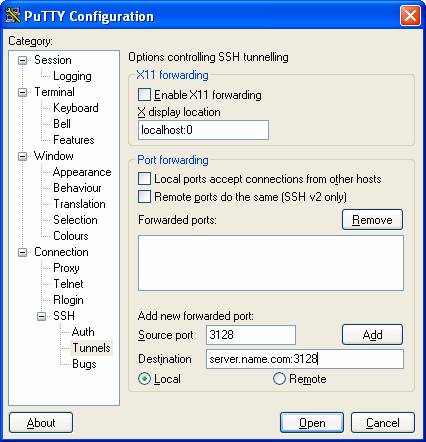
Task: Click into the Source port field
Action: 251,335
